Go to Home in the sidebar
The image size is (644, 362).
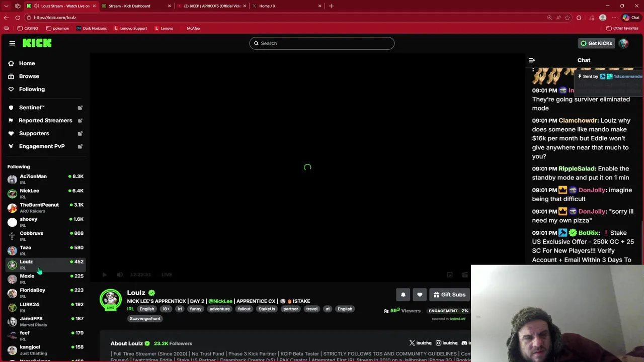tap(27, 63)
